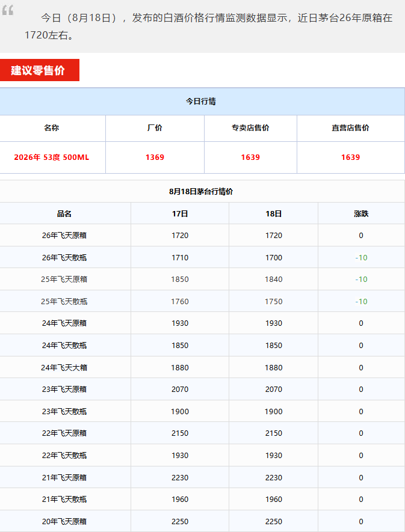Image resolution: width=405 pixels, height=532 pixels.
Task: Select the 23年飞天散瓶 row name
Action: tap(64, 412)
